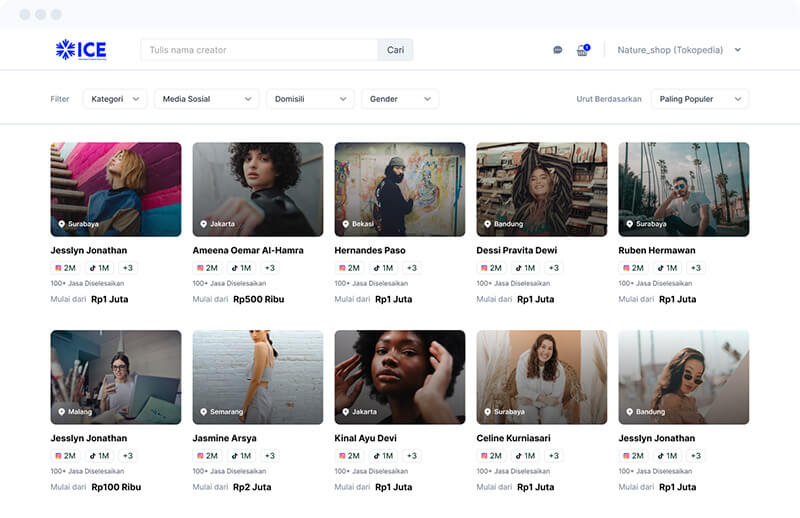Expand the Kategori filter dropdown
Viewport: 800px width, 518px height.
pyautogui.click(x=115, y=99)
